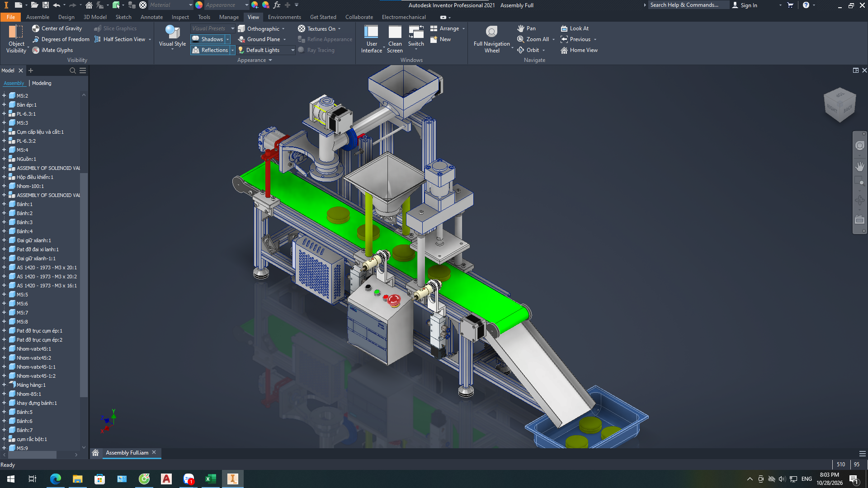The width and height of the screenshot is (868, 488).
Task: Select the Pan tool
Action: pyautogui.click(x=526, y=28)
